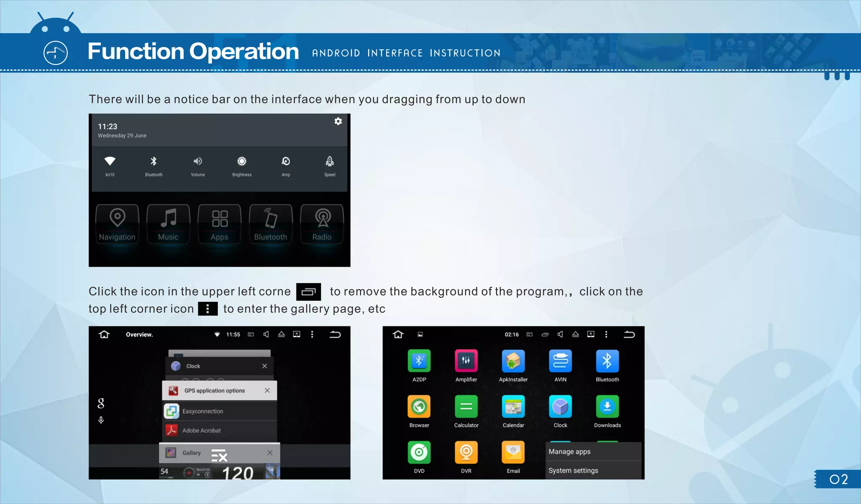
Task: Click eject icon in Overview status bar
Action: click(x=281, y=334)
